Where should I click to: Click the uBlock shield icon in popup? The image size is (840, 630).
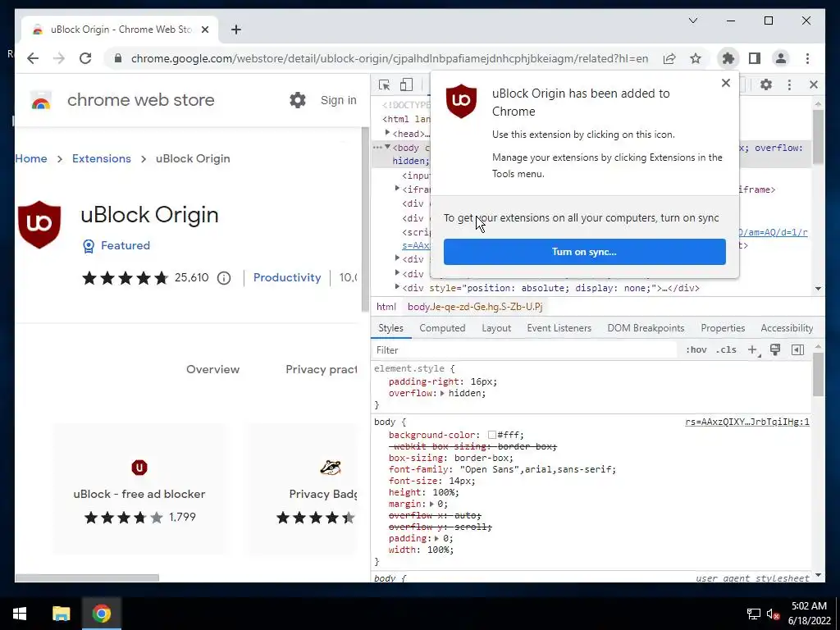coord(461,101)
